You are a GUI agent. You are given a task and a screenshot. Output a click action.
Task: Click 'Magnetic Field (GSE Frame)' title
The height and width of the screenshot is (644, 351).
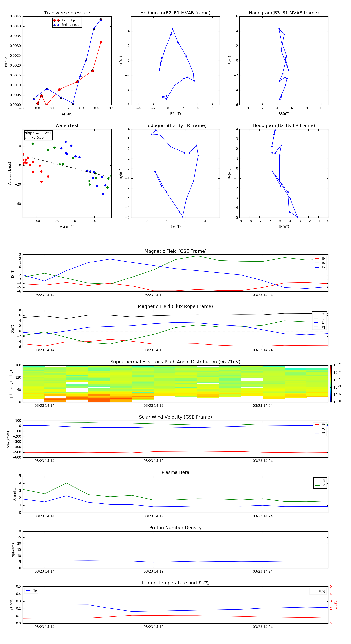(175, 251)
